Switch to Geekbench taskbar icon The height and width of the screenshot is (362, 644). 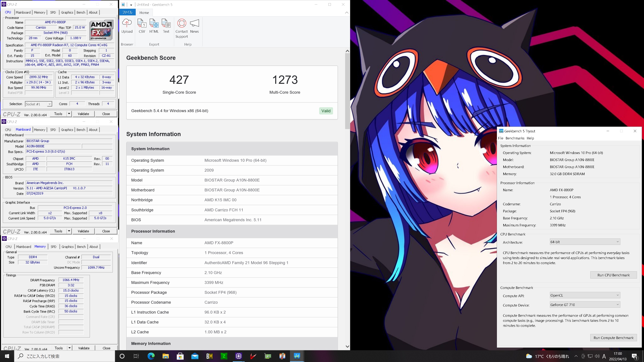297,356
